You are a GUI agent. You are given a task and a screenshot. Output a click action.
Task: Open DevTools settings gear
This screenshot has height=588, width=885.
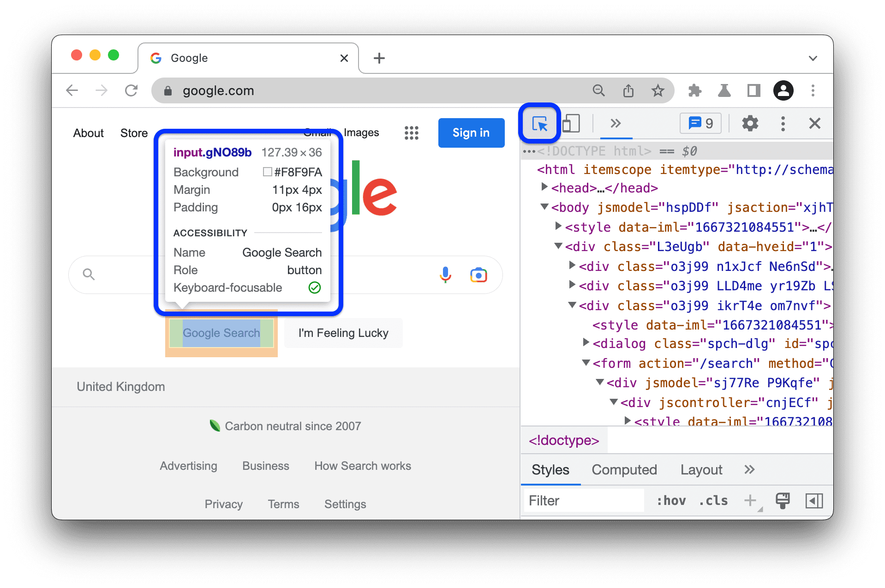pyautogui.click(x=750, y=123)
